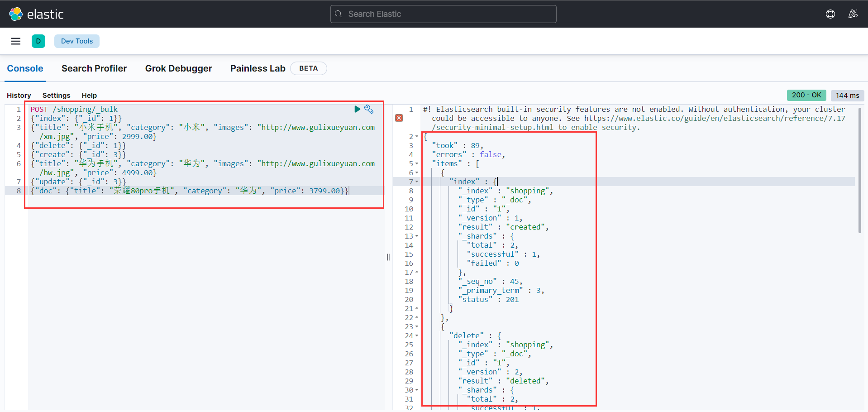Click the "successful" : 1 line 15
The image size is (868, 412).
click(x=503, y=254)
